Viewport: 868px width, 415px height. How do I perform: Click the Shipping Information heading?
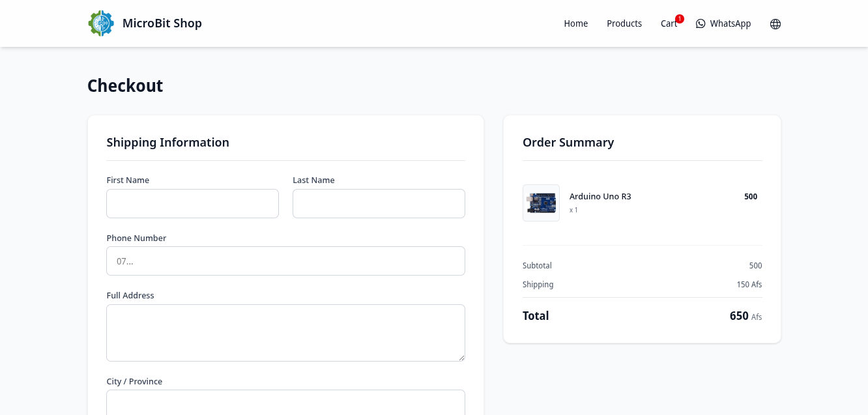(x=168, y=143)
